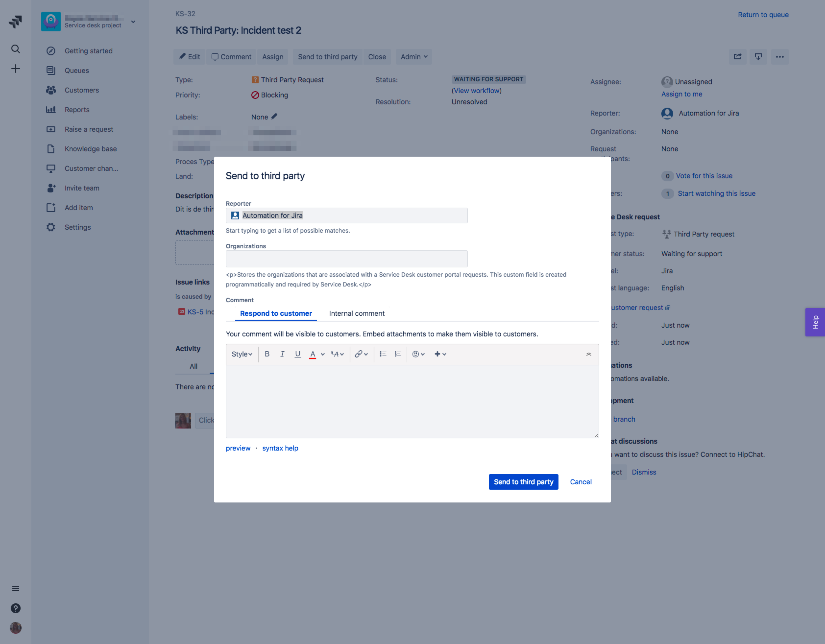The height and width of the screenshot is (644, 825).
Task: Open linked issue KS-5
Action: pyautogui.click(x=196, y=312)
